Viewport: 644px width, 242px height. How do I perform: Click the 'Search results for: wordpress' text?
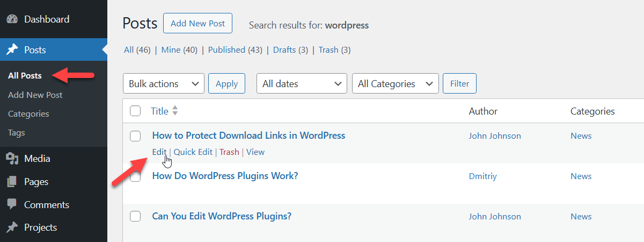(x=309, y=25)
